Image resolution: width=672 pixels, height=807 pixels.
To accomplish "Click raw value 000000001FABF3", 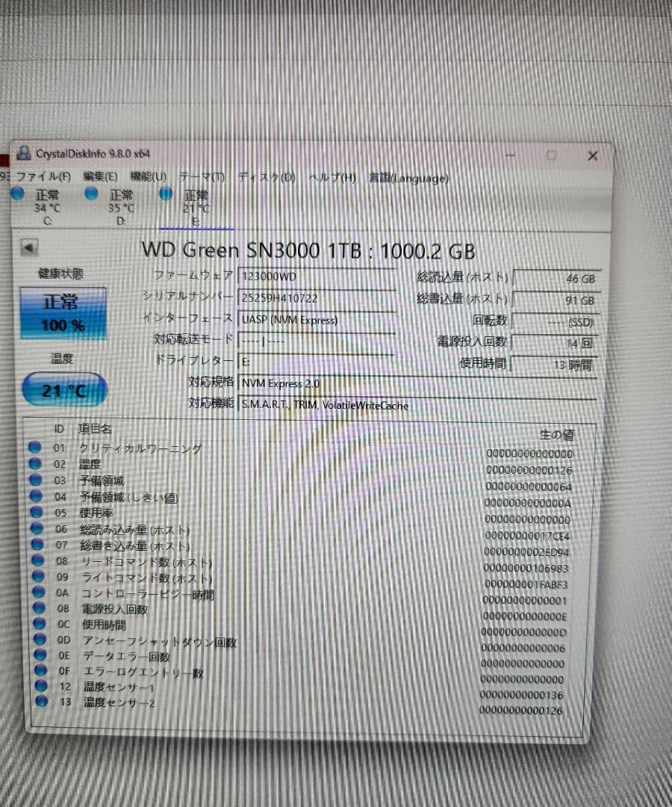I will pos(526,584).
